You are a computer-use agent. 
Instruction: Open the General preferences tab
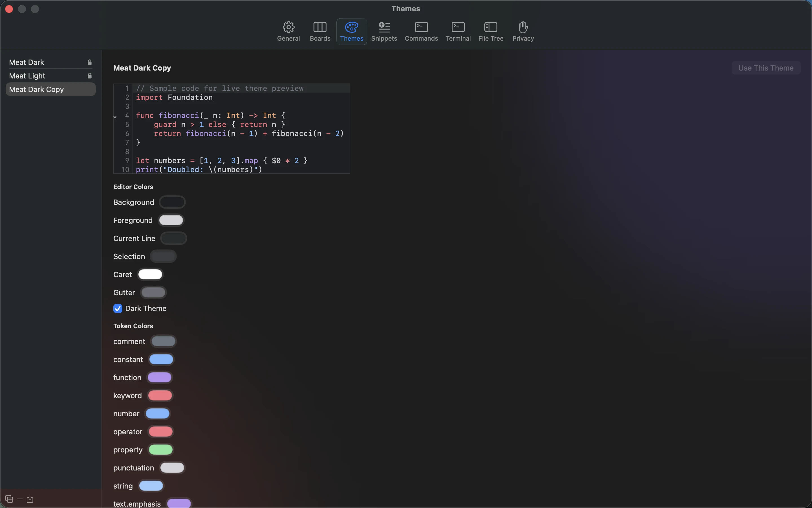coord(288,32)
